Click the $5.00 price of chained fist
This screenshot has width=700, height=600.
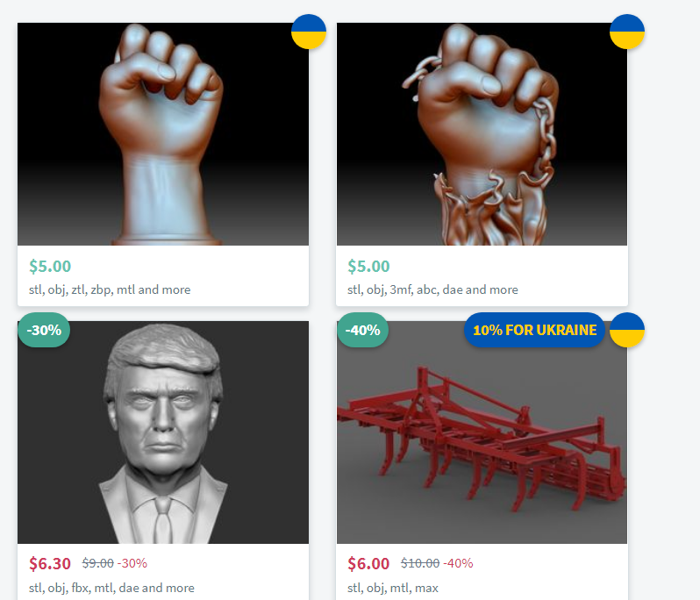368,266
